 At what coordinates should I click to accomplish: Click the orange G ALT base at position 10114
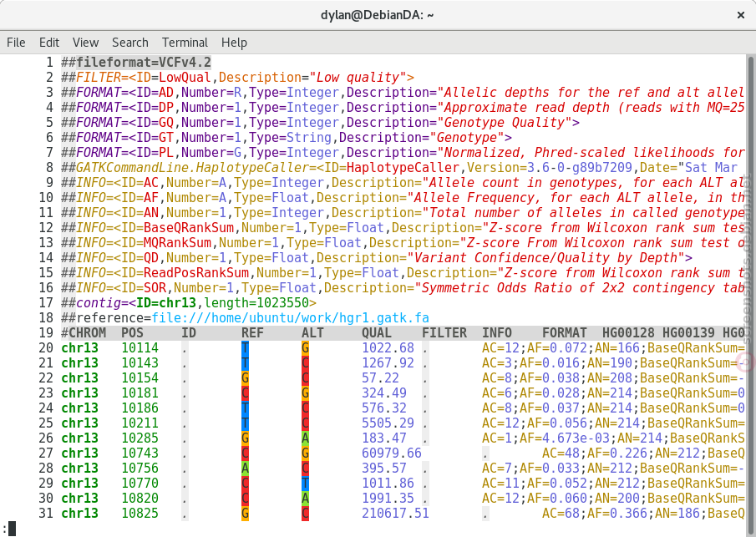(x=305, y=347)
